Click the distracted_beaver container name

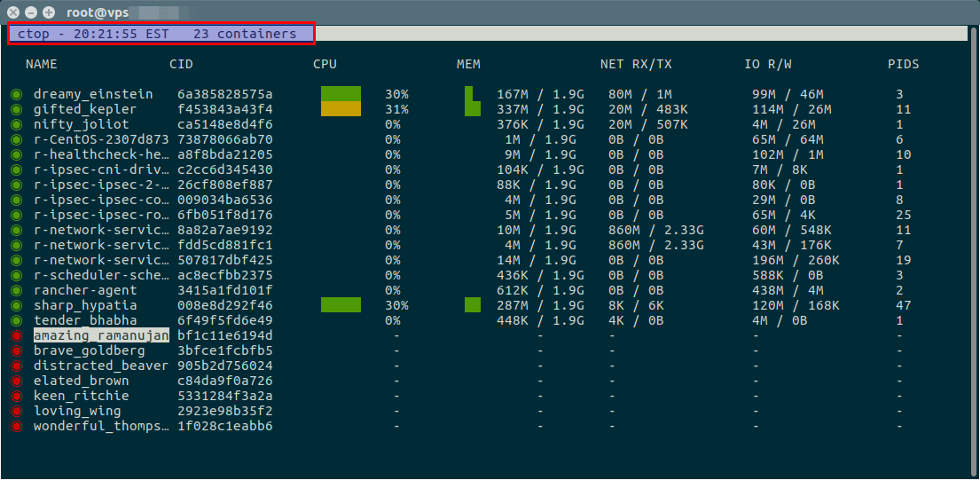pos(100,366)
